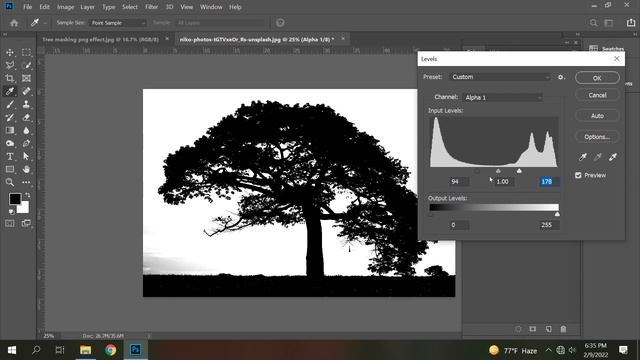Viewport: 640px width, 360px height.
Task: Select the Rectangular Marquee tool
Action: click(26, 52)
